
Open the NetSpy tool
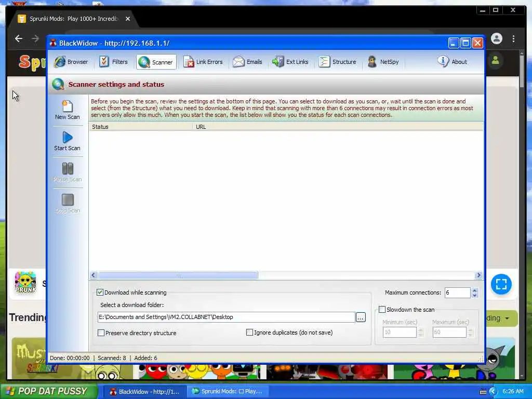383,62
